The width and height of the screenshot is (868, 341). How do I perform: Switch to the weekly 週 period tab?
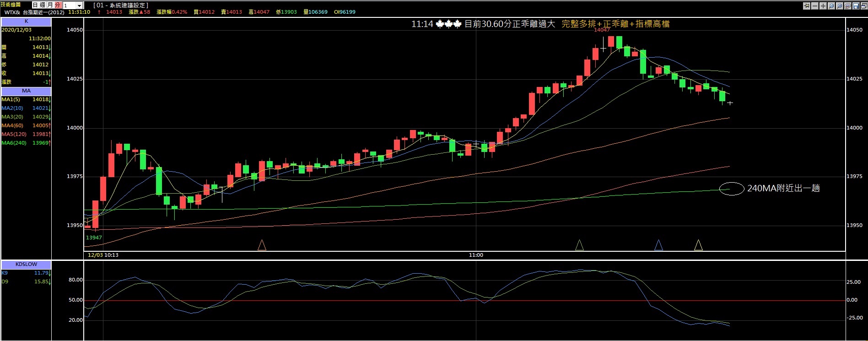coord(43,5)
